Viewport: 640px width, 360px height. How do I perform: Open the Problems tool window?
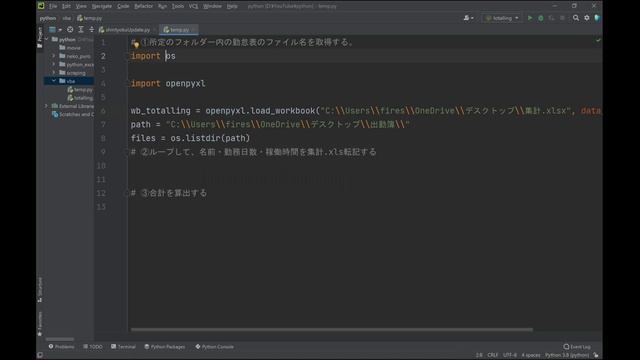coord(62,347)
